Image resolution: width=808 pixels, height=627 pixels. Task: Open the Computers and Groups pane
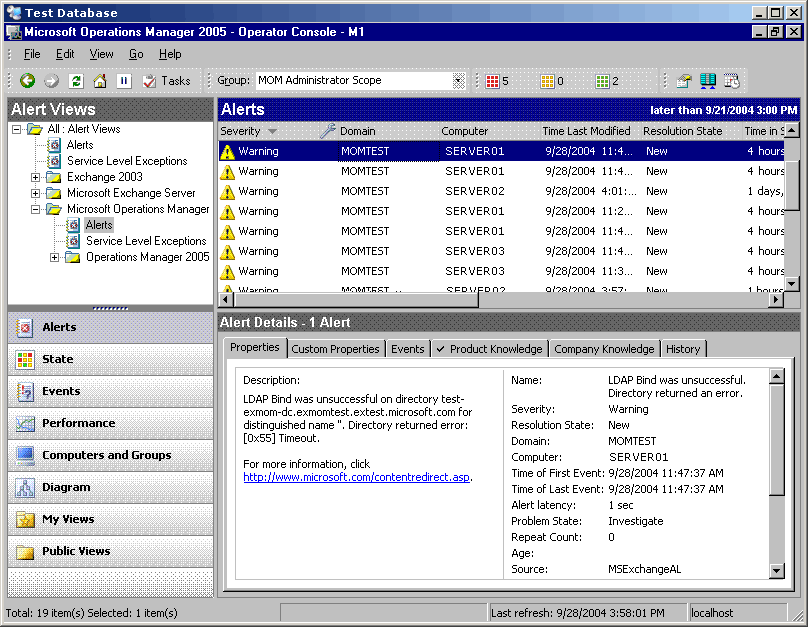[x=110, y=455]
